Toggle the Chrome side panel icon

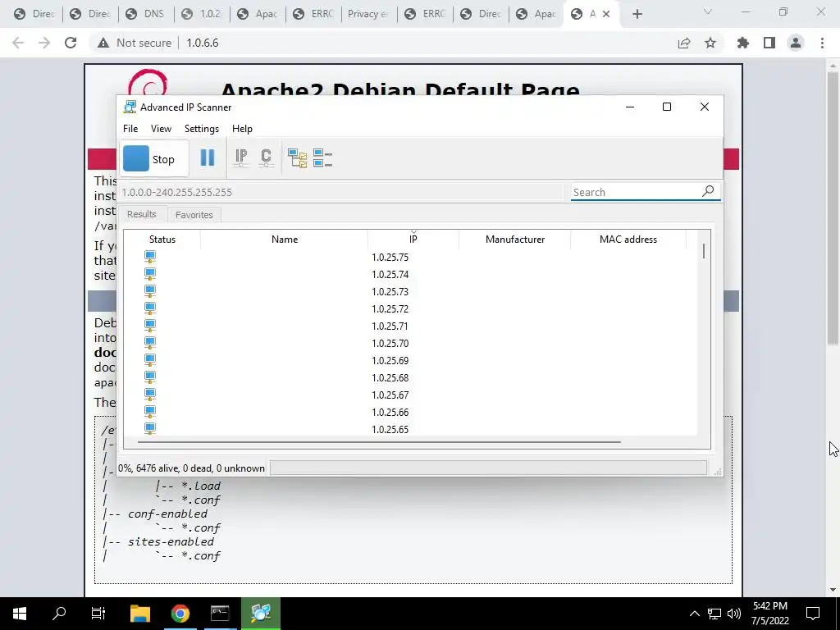tap(769, 43)
